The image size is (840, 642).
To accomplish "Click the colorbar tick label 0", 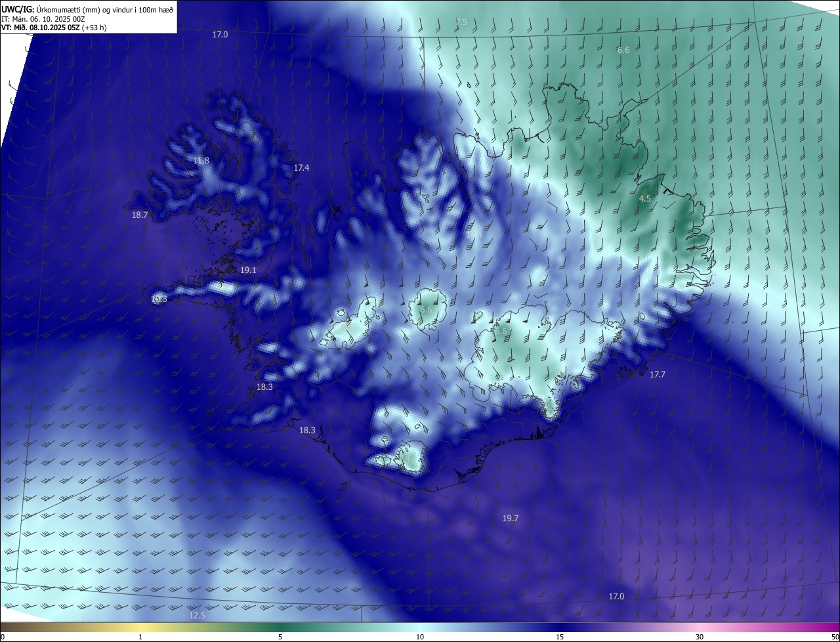I will point(3,637).
